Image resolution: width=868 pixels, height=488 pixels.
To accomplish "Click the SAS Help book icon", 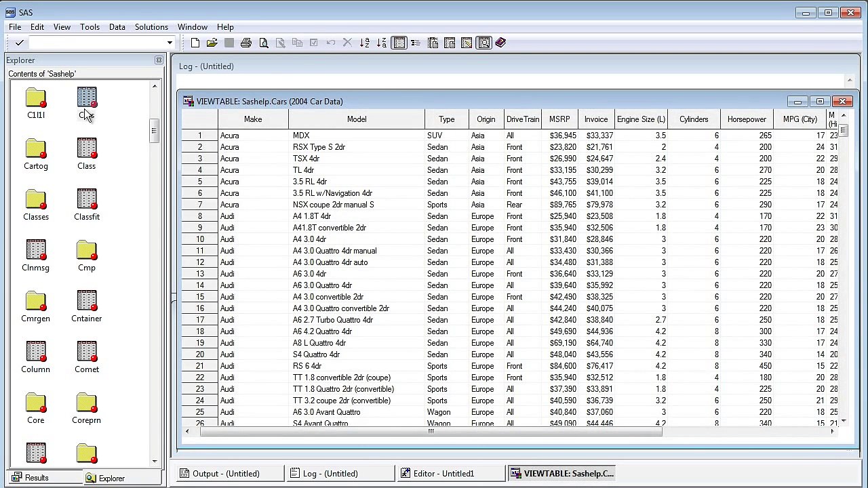I will click(500, 43).
